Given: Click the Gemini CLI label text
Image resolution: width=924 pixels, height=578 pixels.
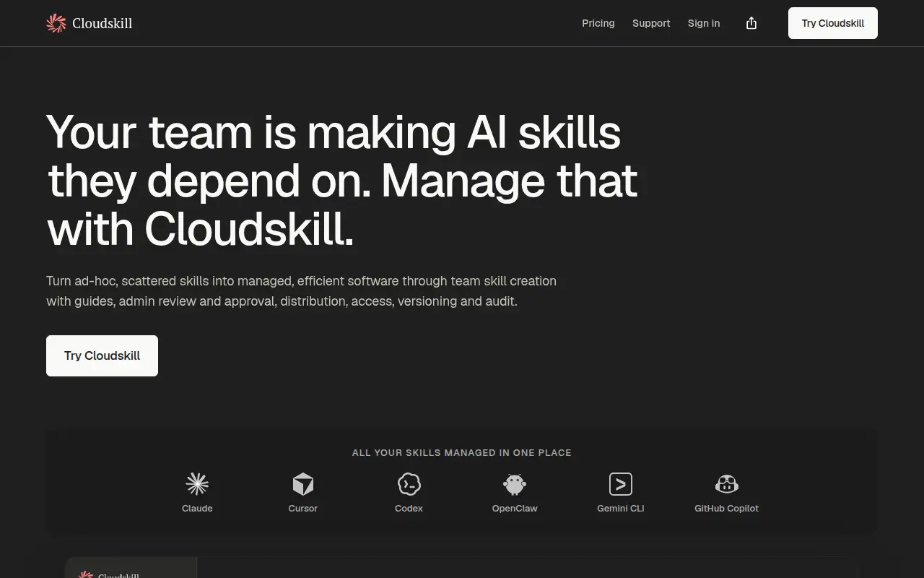Looking at the screenshot, I should pos(621,509).
